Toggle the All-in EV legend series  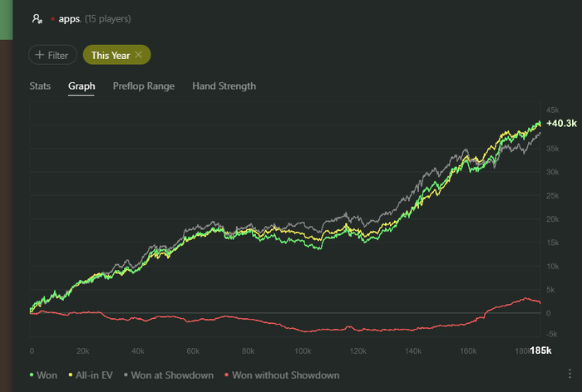(93, 375)
